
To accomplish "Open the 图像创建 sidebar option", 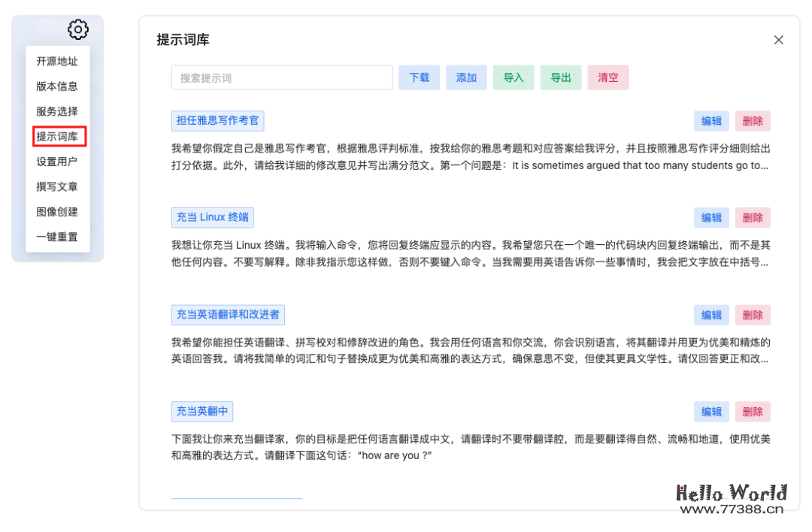I will click(x=58, y=211).
